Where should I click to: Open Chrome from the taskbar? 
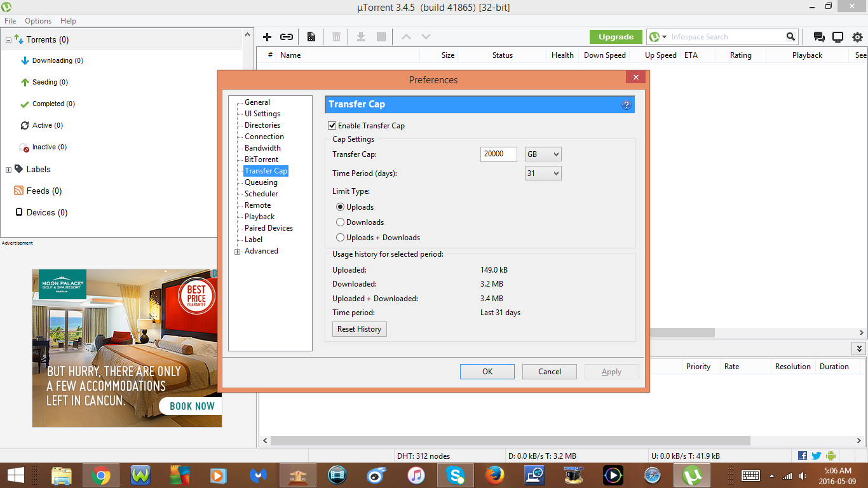point(100,475)
